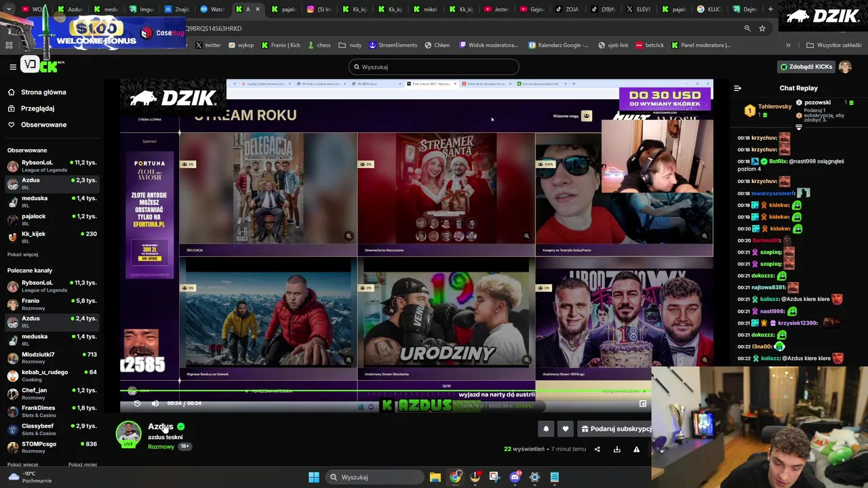
Task: Open kebab_u_rudego recommended channel
Action: tap(53, 375)
